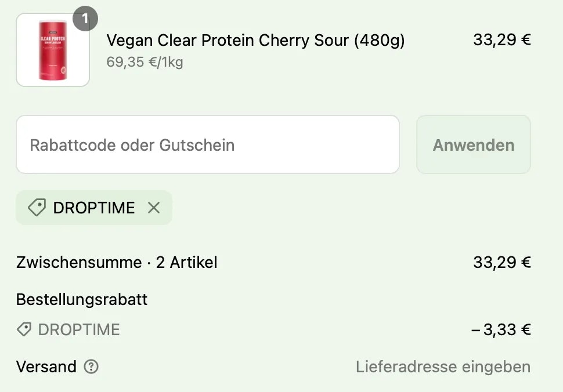The width and height of the screenshot is (563, 392).
Task: Click the discount amount −3,33 €
Action: point(501,329)
